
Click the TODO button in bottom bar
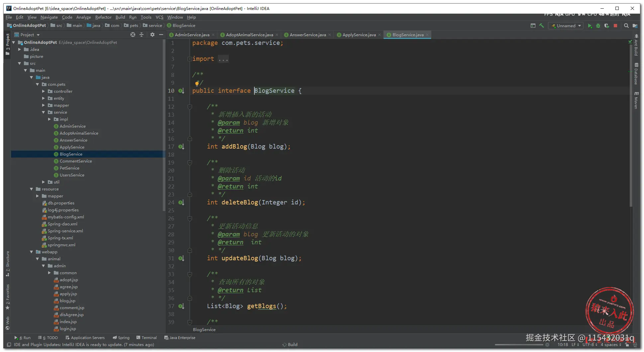coord(48,338)
